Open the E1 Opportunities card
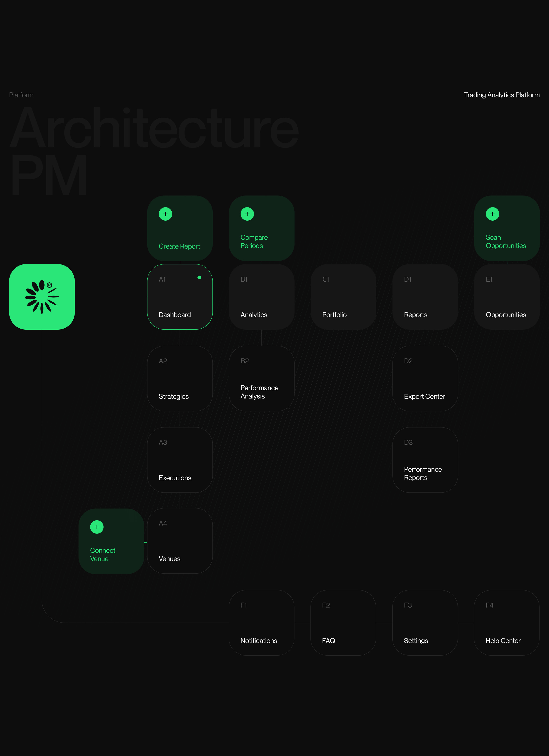549x756 pixels. [x=507, y=297]
